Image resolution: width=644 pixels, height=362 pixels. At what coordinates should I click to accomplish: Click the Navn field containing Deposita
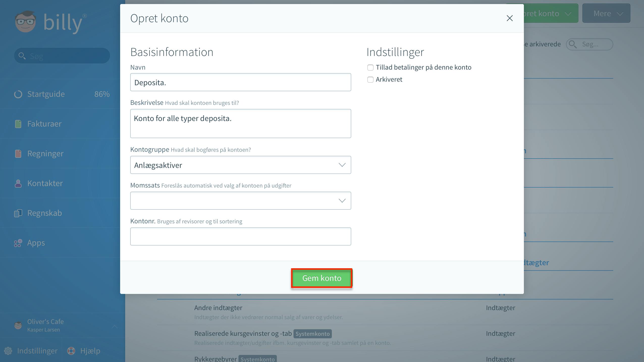tap(240, 82)
